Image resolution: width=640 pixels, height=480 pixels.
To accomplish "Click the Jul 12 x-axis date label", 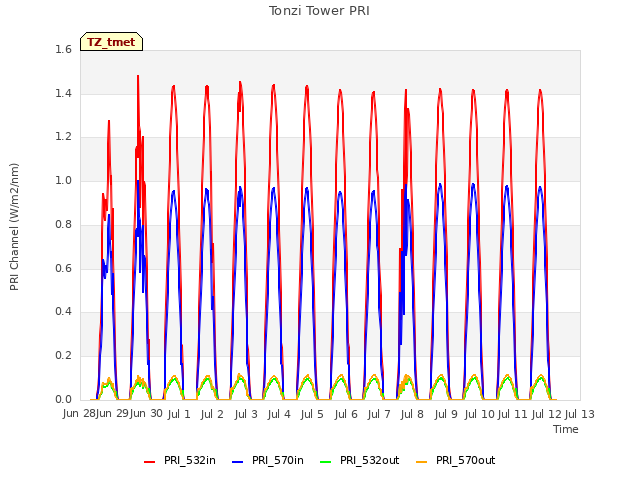I will tap(547, 414).
